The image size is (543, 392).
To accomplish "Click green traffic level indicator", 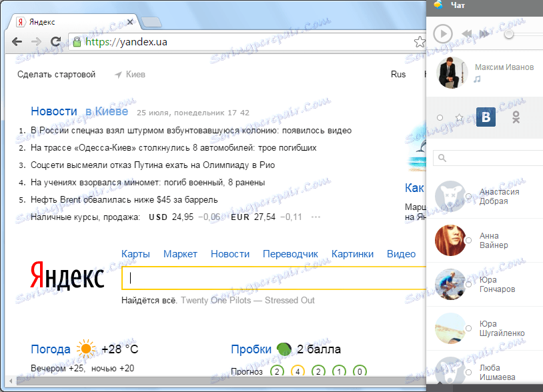I will coord(284,349).
